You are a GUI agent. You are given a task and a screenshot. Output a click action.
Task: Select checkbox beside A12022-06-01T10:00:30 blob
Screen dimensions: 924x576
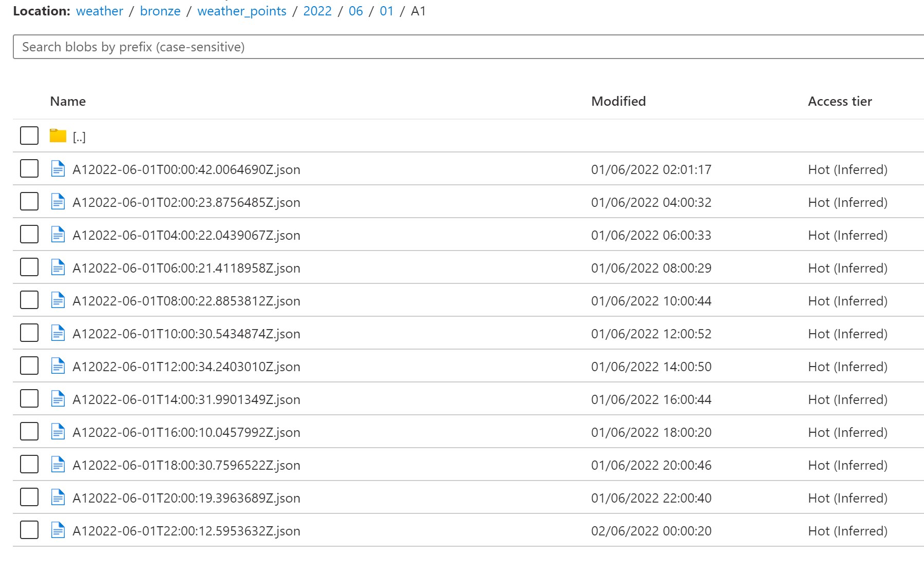[29, 333]
